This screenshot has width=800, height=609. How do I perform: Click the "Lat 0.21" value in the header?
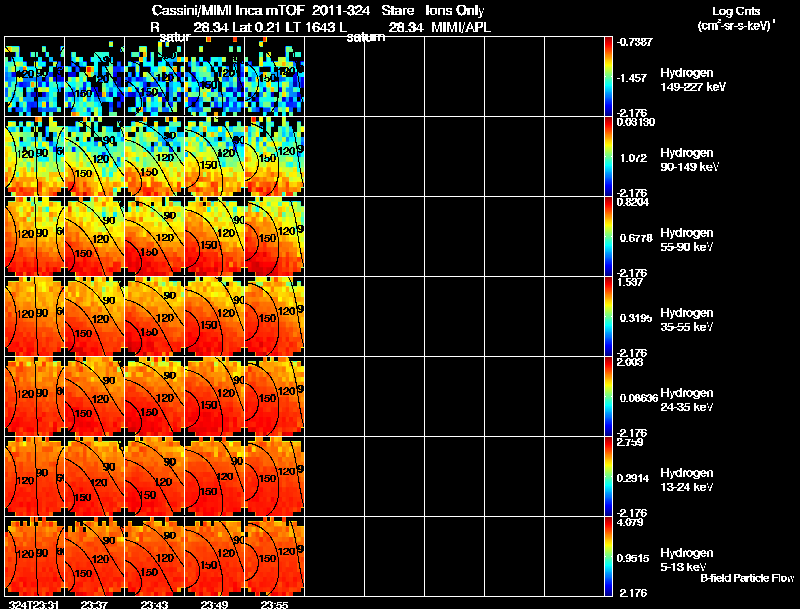click(256, 27)
